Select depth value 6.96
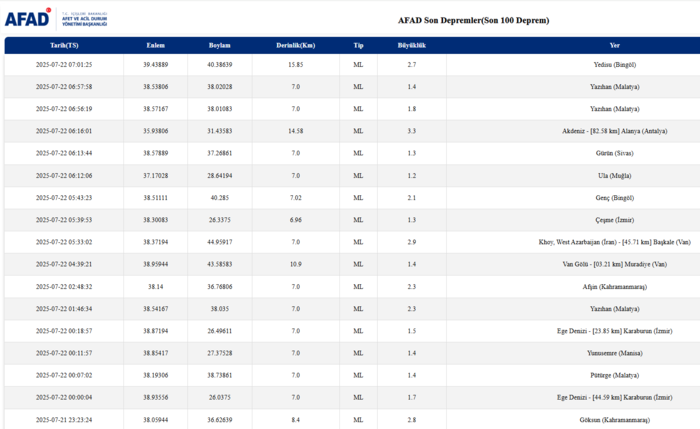 point(296,220)
